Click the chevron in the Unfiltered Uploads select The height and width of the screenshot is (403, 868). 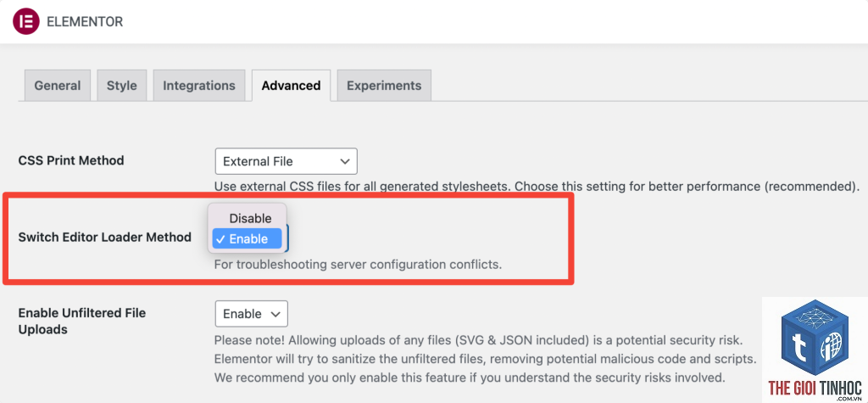[275, 314]
